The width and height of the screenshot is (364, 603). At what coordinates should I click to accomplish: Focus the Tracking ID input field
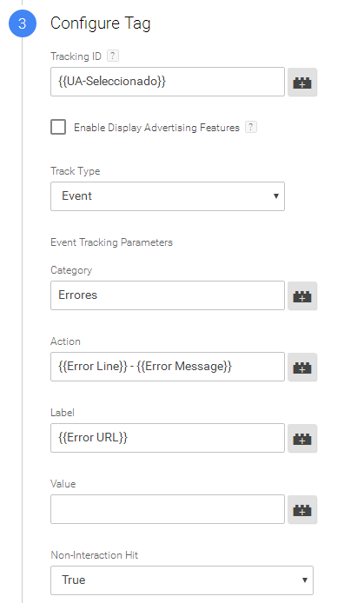(168, 82)
